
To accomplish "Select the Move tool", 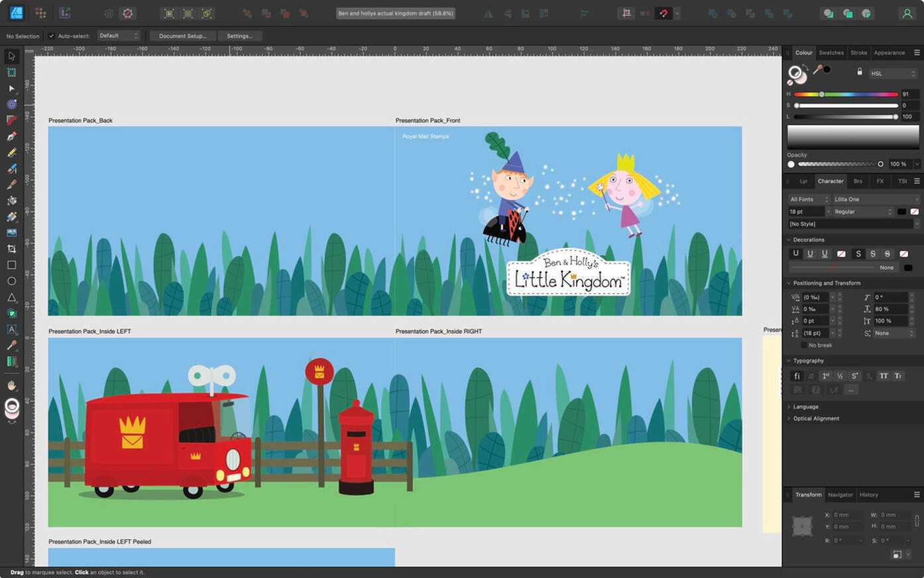I will [x=11, y=56].
